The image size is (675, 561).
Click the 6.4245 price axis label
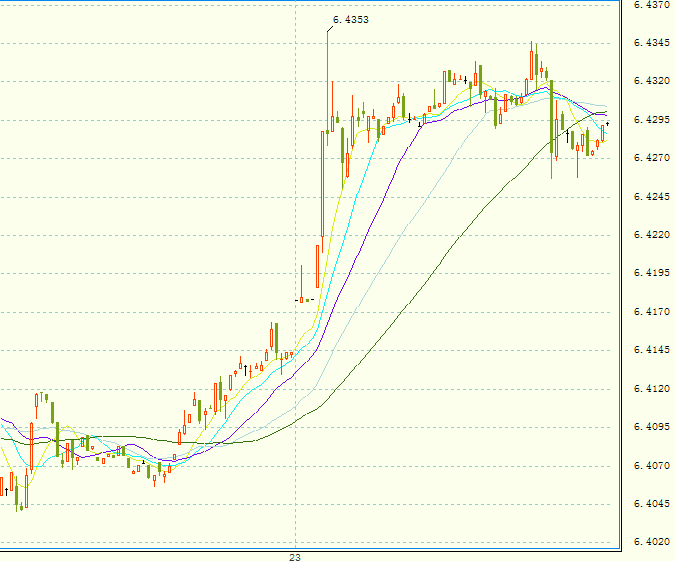(x=652, y=197)
